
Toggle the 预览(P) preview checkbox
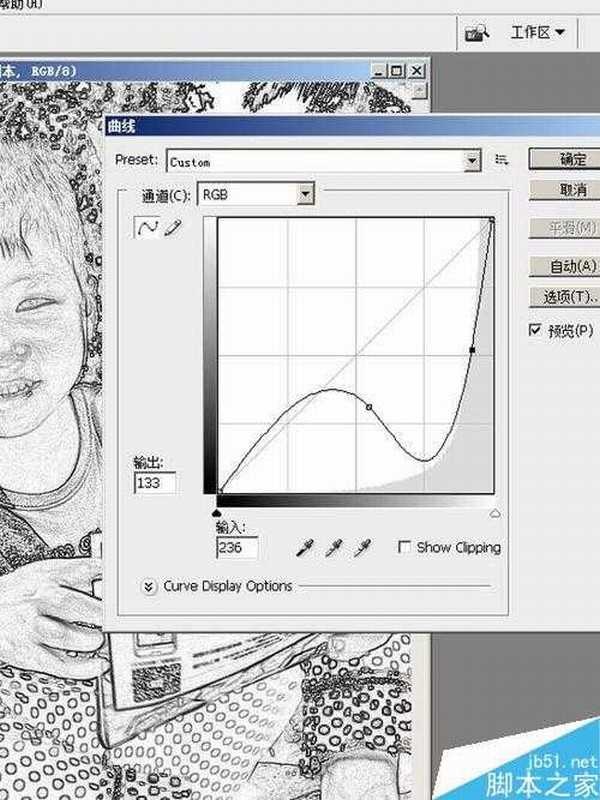point(535,330)
